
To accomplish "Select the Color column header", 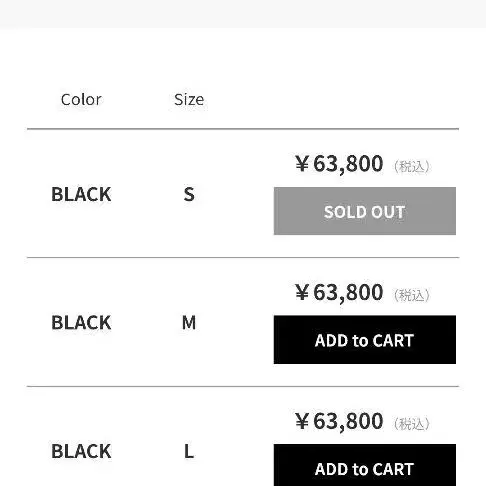I will (81, 100).
